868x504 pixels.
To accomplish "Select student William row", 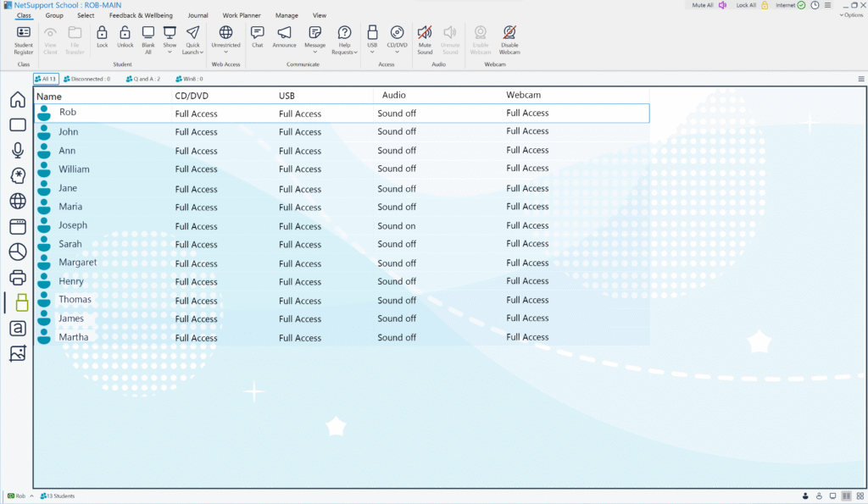I will (x=342, y=169).
